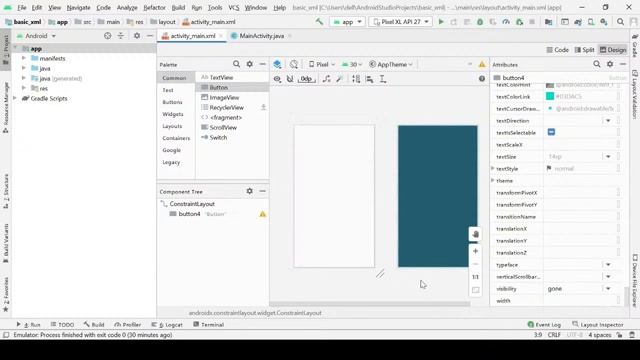The height and width of the screenshot is (360, 640).
Task: Open Project panel options gear
Action: (137, 36)
